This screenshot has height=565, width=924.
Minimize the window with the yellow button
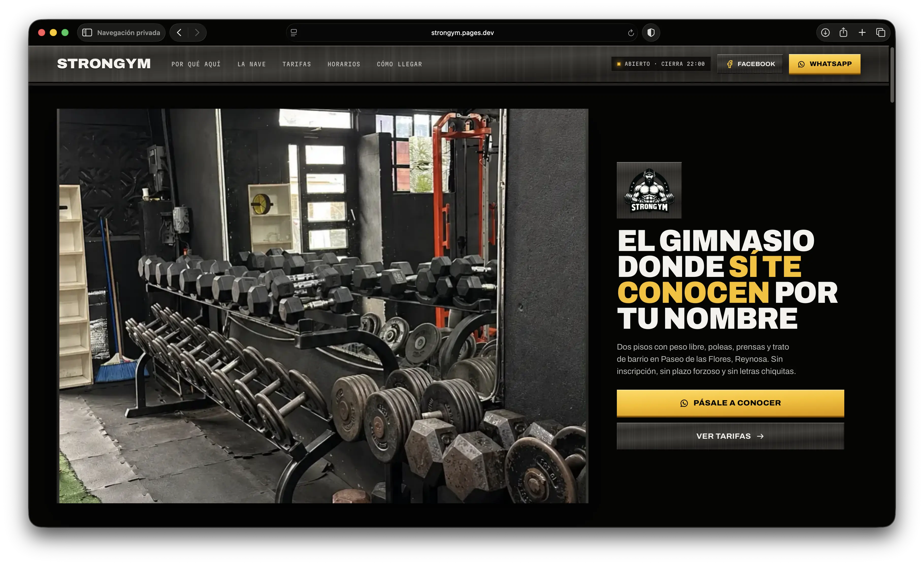point(53,33)
